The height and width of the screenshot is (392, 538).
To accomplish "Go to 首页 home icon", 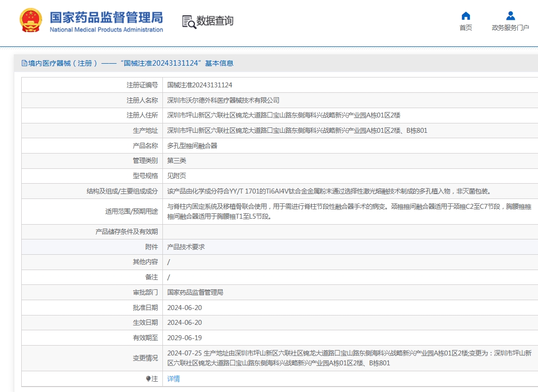I will [x=465, y=16].
